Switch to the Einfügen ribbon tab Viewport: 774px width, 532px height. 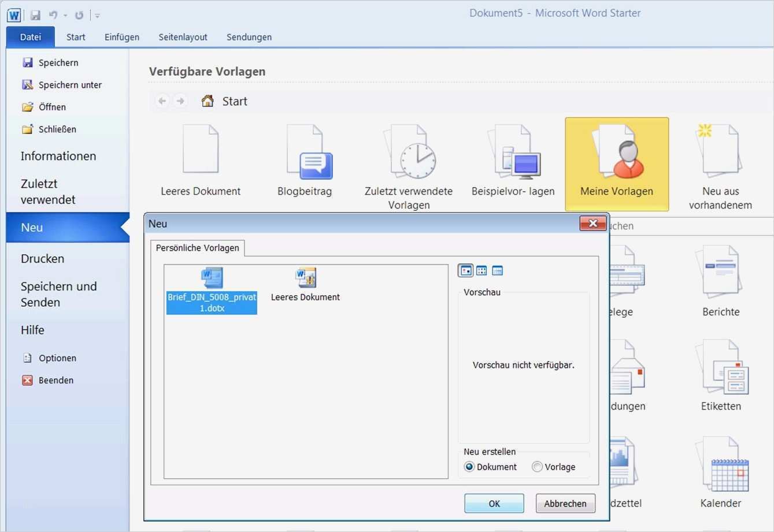tap(122, 37)
